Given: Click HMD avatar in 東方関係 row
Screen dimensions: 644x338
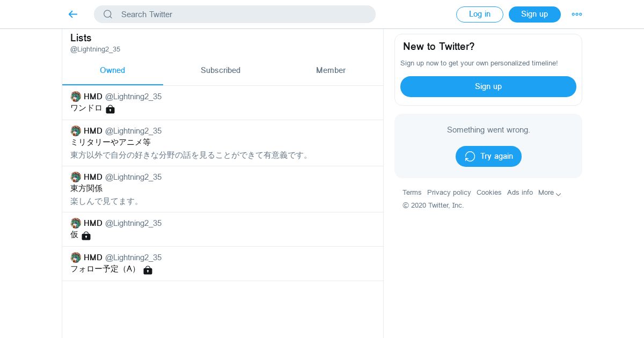Looking at the screenshot, I should [x=76, y=177].
